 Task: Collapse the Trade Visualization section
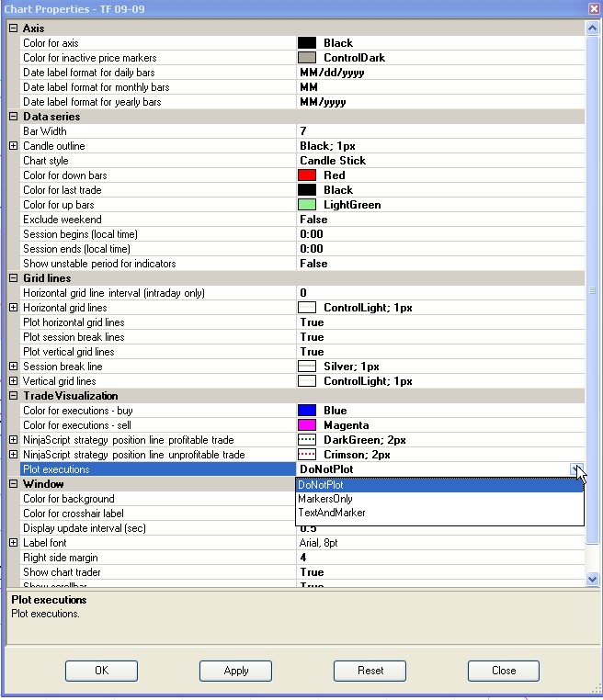(x=14, y=396)
